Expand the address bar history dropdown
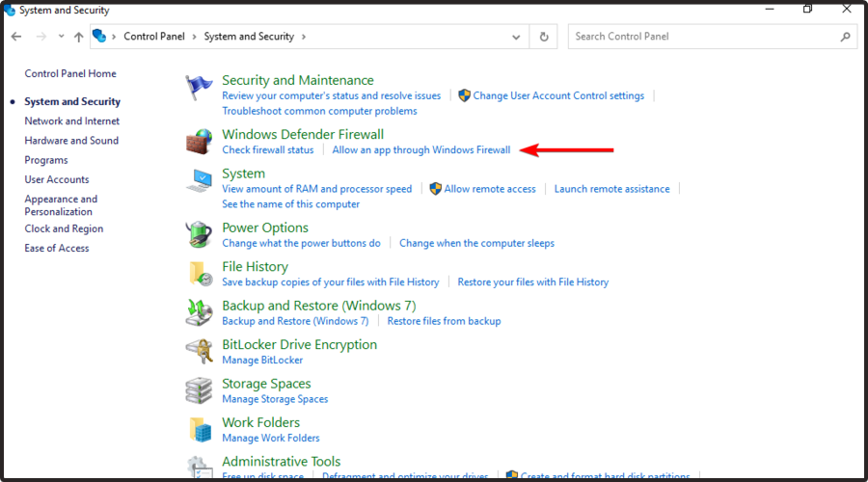The height and width of the screenshot is (482, 868). coord(516,37)
